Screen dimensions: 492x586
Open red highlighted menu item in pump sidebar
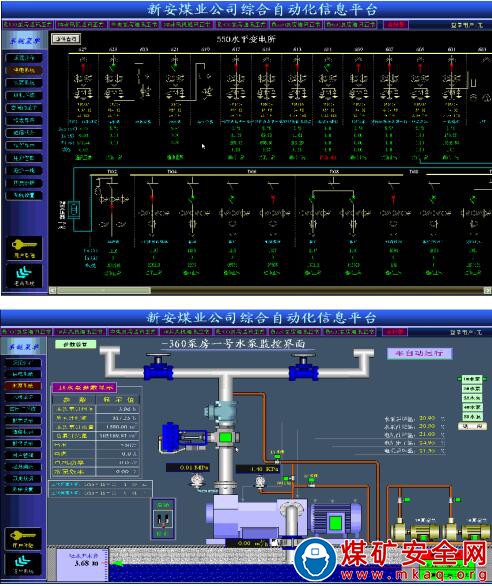pos(23,385)
